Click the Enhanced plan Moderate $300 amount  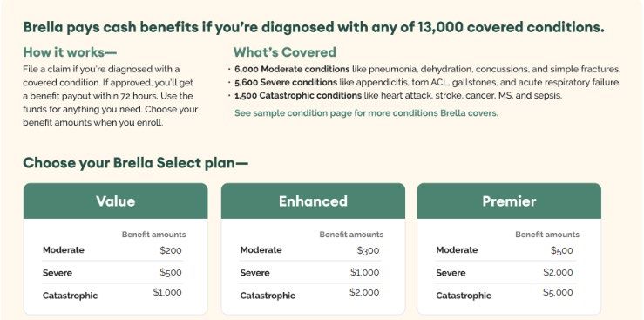click(369, 250)
